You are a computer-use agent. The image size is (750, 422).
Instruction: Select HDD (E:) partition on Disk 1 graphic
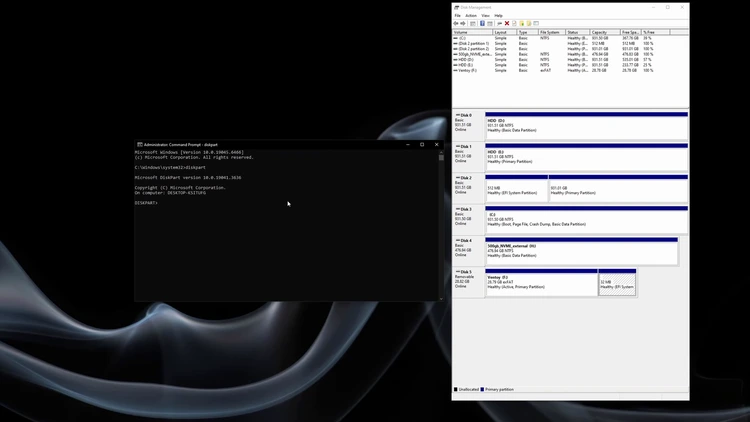coord(586,157)
